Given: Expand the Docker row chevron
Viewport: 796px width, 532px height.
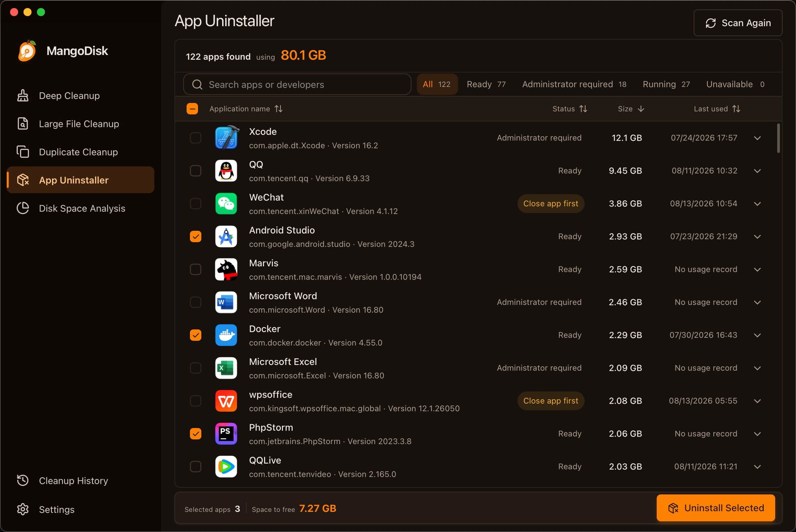Looking at the screenshot, I should [x=757, y=335].
